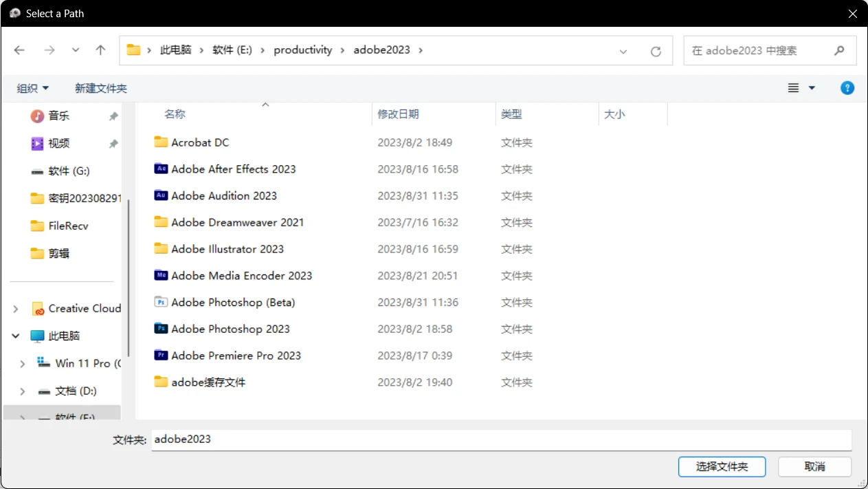Click 新建文件夹 to create a new folder
868x489 pixels.
(x=101, y=88)
